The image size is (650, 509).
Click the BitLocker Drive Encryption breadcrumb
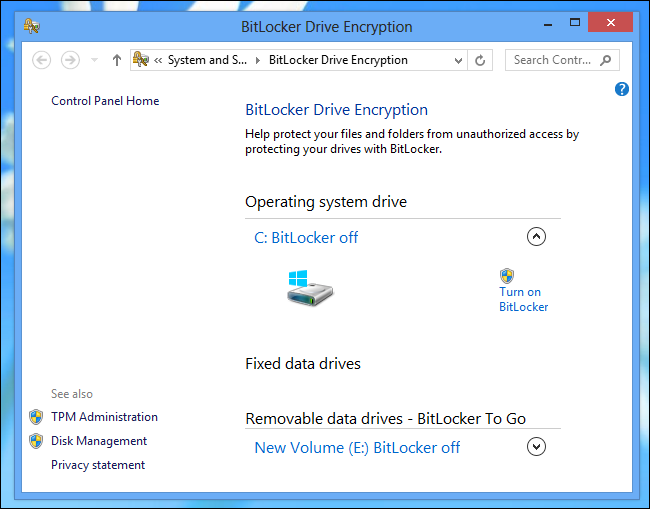[x=338, y=60]
